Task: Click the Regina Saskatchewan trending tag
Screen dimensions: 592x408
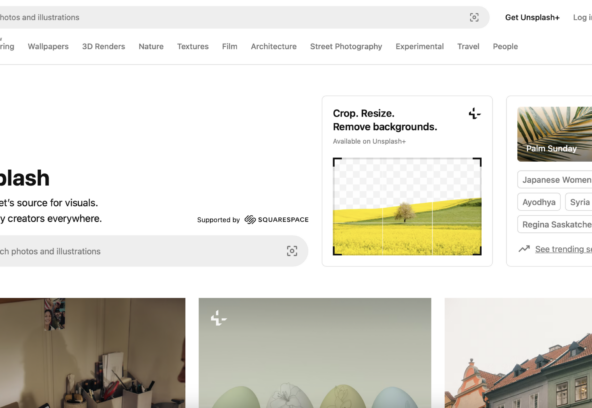Action: (555, 224)
